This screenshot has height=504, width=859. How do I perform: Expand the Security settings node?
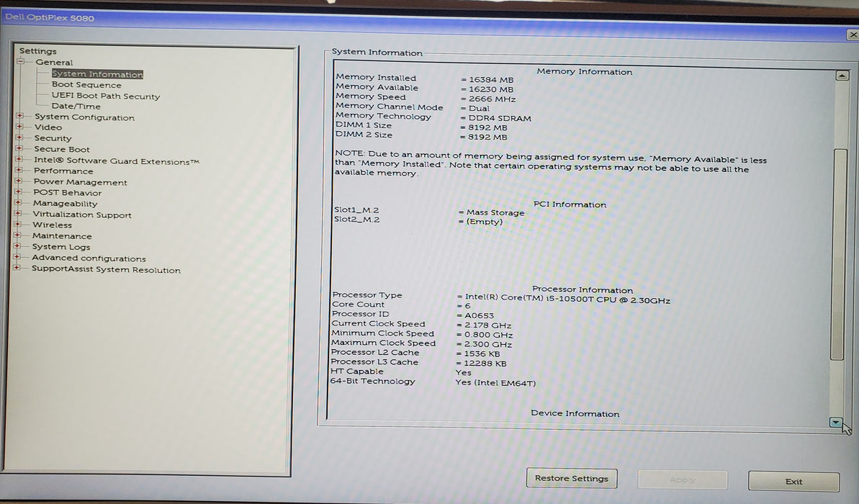19,138
